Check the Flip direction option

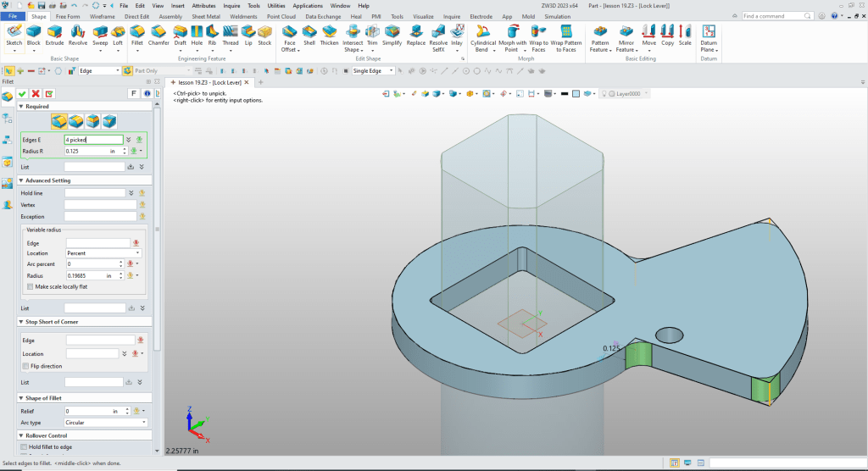(x=25, y=365)
